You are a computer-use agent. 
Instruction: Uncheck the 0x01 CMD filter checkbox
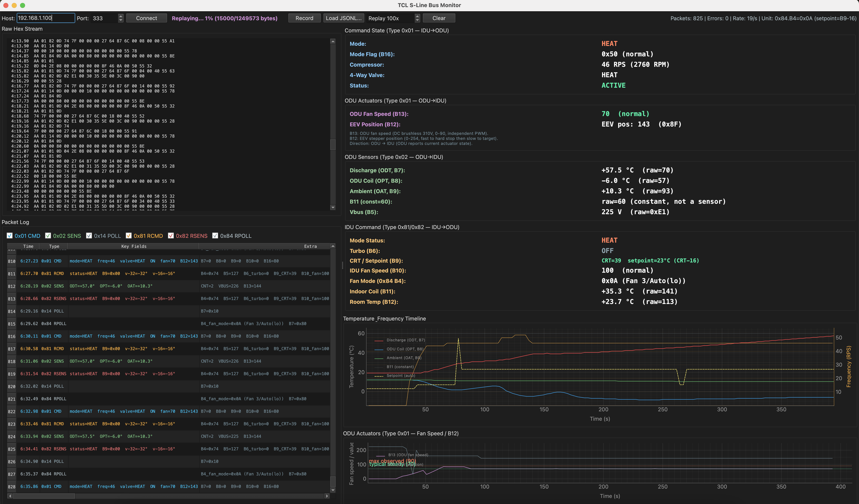(x=10, y=236)
